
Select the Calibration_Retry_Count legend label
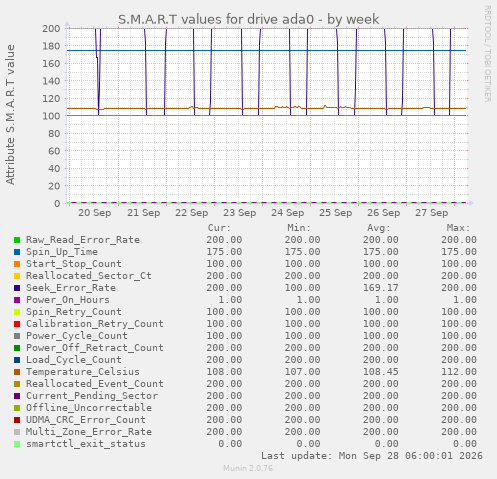coord(95,324)
